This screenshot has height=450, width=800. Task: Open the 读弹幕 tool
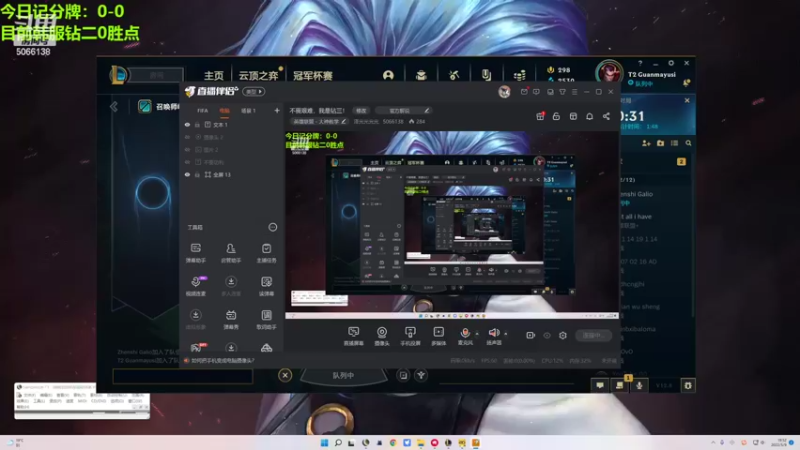266,286
